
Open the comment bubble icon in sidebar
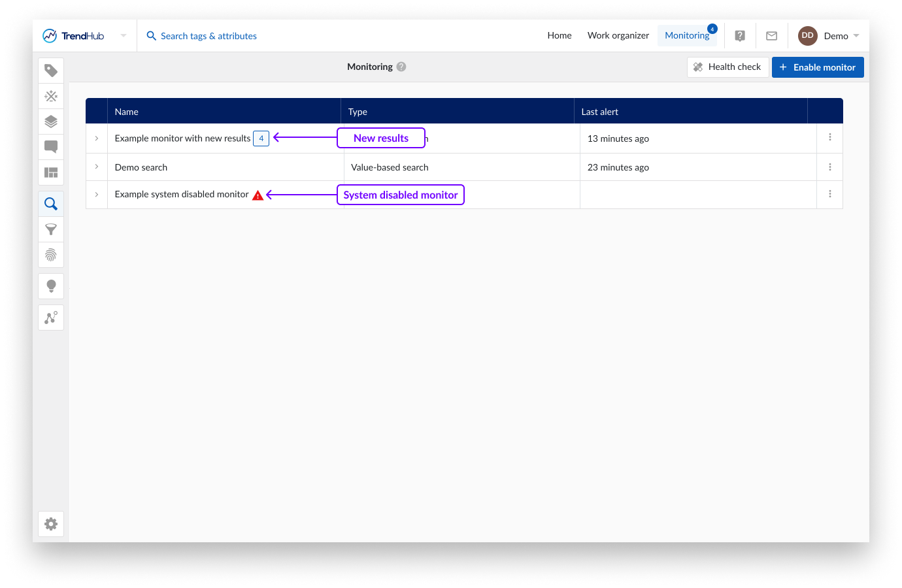point(51,147)
